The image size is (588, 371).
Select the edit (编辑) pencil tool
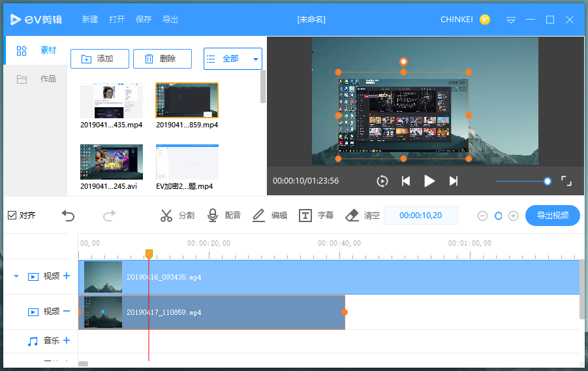coord(270,216)
